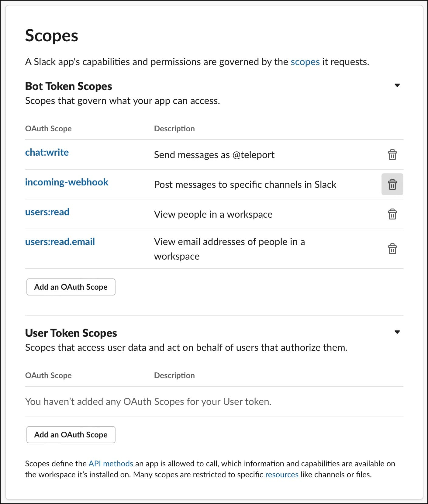Click the highlighted incoming-webhook trash button

coord(392,184)
